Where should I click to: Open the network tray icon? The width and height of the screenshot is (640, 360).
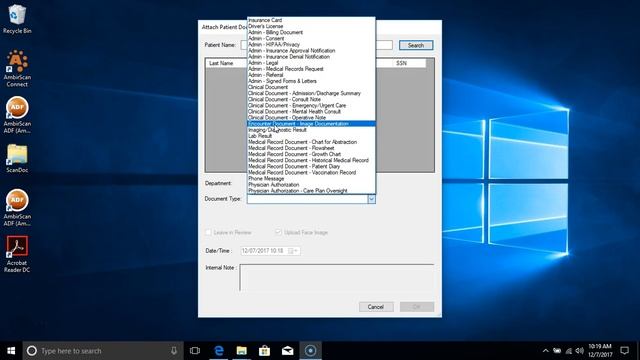pyautogui.click(x=569, y=351)
